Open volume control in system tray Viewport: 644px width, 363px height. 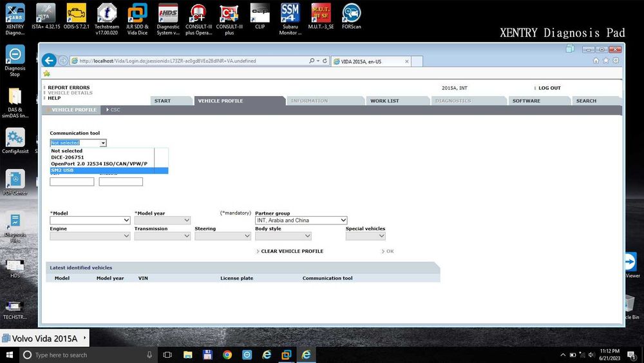591,355
